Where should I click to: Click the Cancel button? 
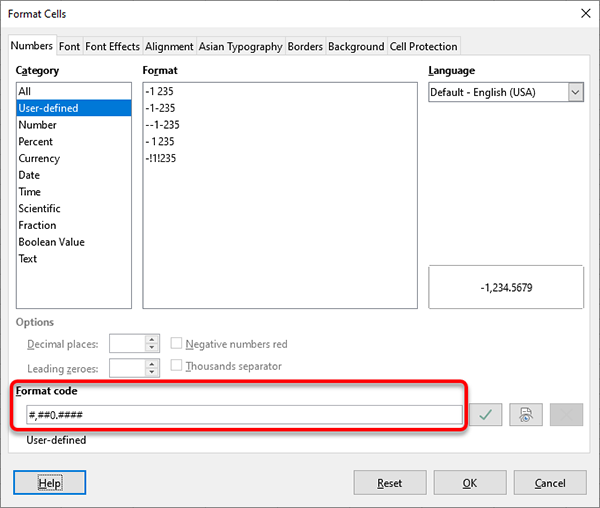(549, 483)
